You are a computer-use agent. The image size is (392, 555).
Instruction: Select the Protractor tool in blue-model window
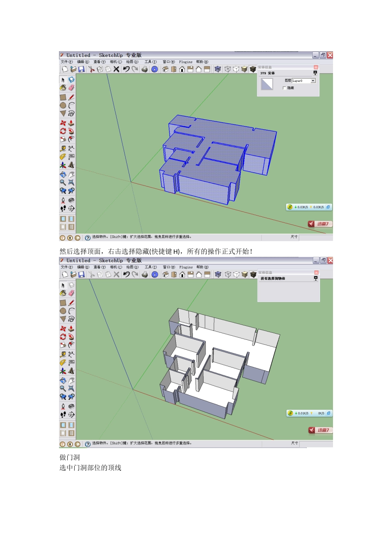click(x=63, y=157)
